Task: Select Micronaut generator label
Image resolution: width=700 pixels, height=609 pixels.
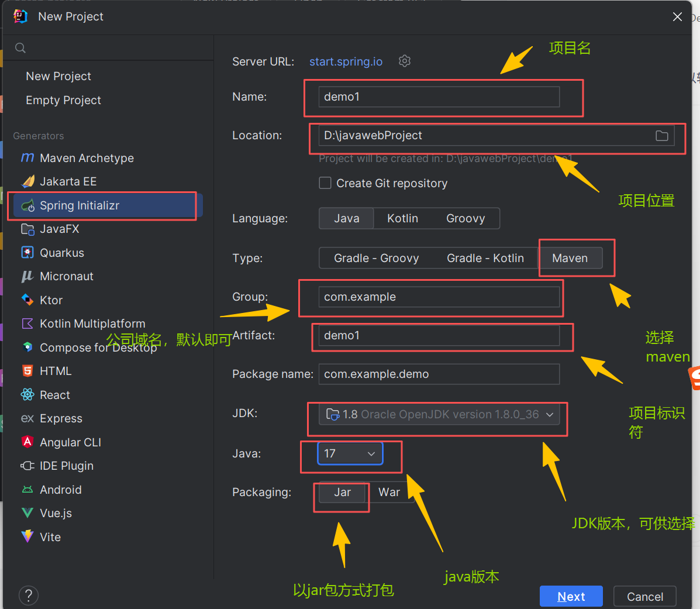Action: click(67, 276)
